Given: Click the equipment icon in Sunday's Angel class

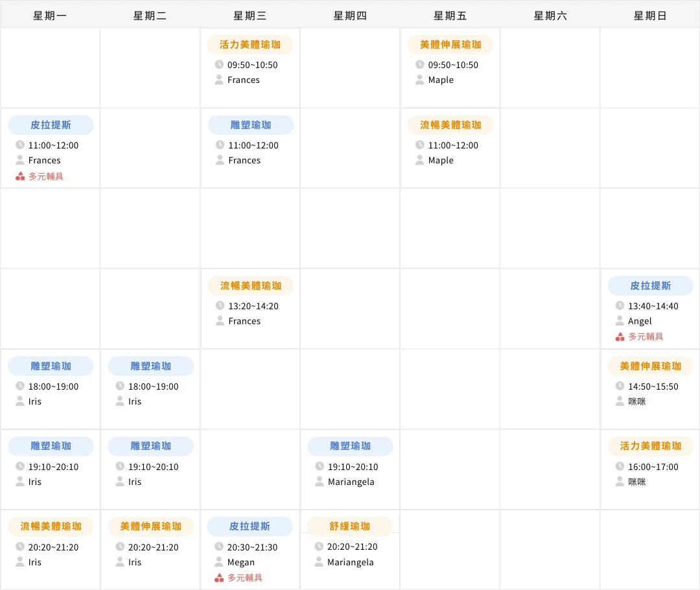Looking at the screenshot, I should 620,336.
